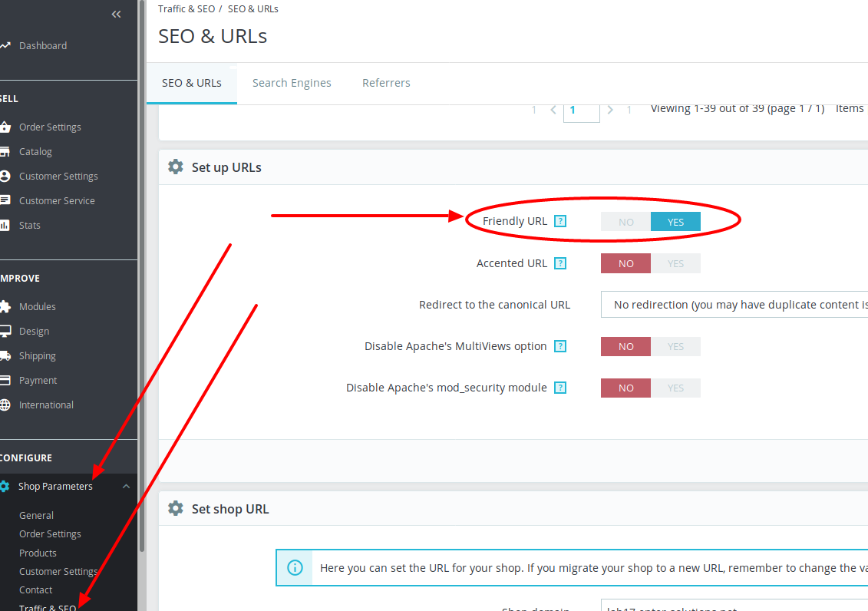
Task: Open the Modules menu item
Action: coord(37,306)
